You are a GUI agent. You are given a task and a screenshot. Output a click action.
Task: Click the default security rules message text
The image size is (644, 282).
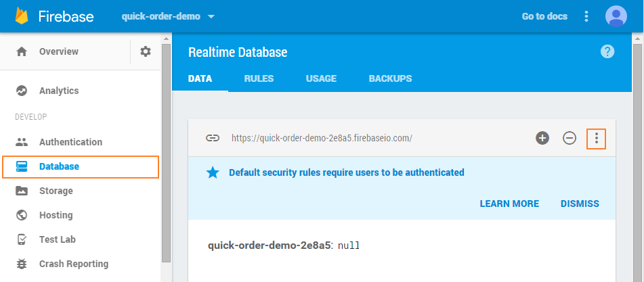[x=347, y=172]
